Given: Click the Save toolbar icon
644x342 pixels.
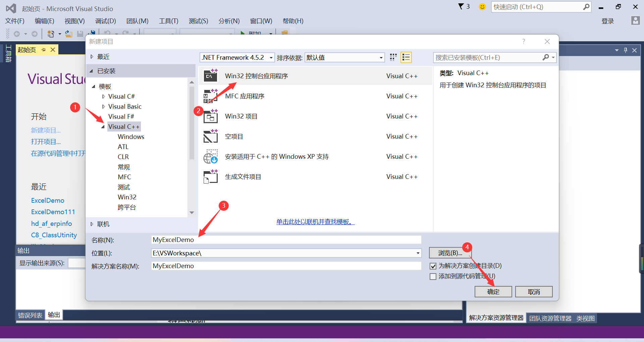Looking at the screenshot, I should [x=80, y=34].
